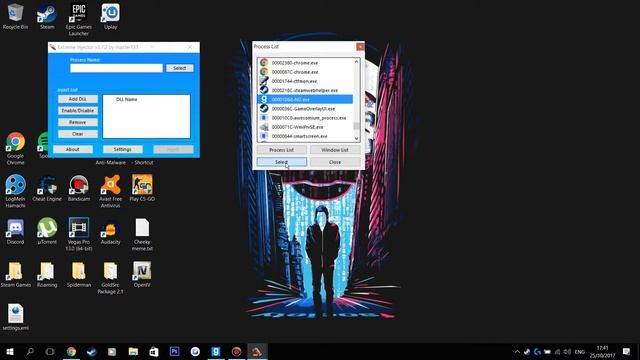Select the steamwebhelper.exe process row

[305, 90]
